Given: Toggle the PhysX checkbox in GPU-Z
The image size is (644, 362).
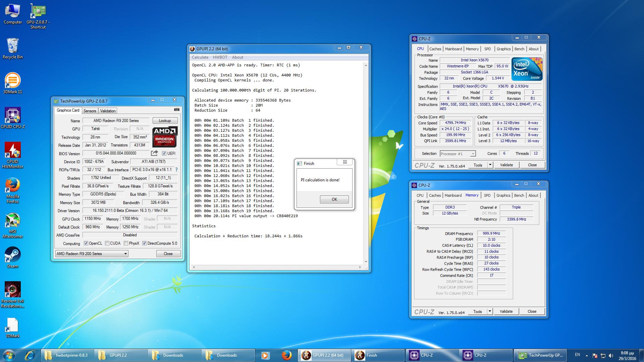Looking at the screenshot, I should click(x=126, y=243).
